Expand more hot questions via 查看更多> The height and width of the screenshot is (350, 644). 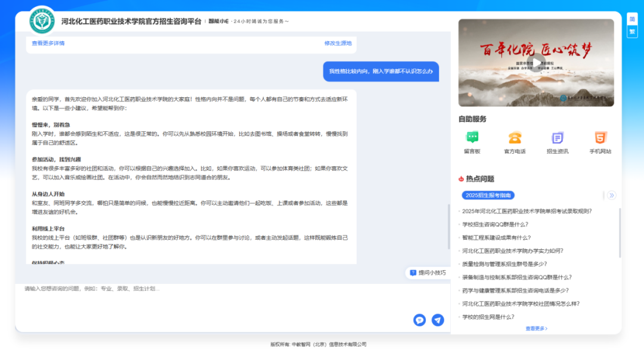[x=536, y=329]
